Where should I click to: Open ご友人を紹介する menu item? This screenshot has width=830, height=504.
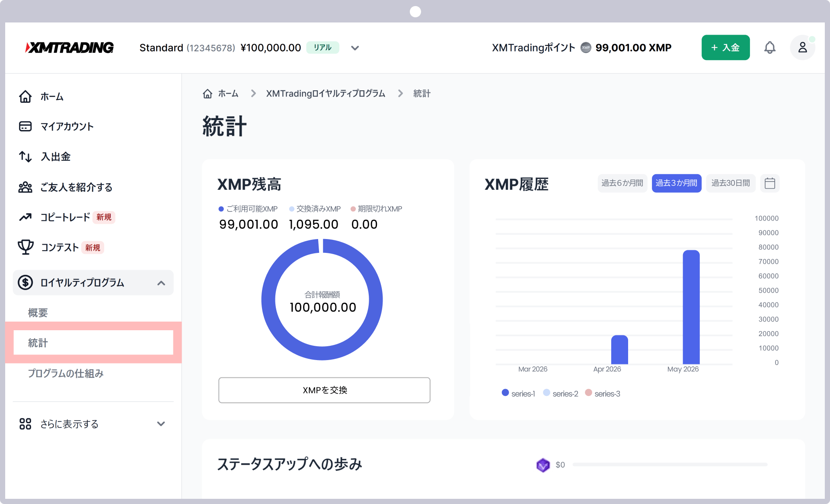tap(77, 187)
